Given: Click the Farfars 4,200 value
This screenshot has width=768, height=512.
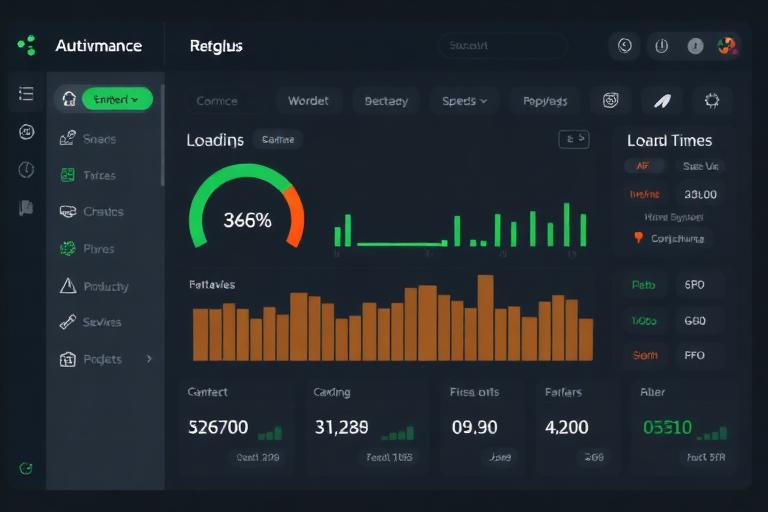Looking at the screenshot, I should 567,427.
